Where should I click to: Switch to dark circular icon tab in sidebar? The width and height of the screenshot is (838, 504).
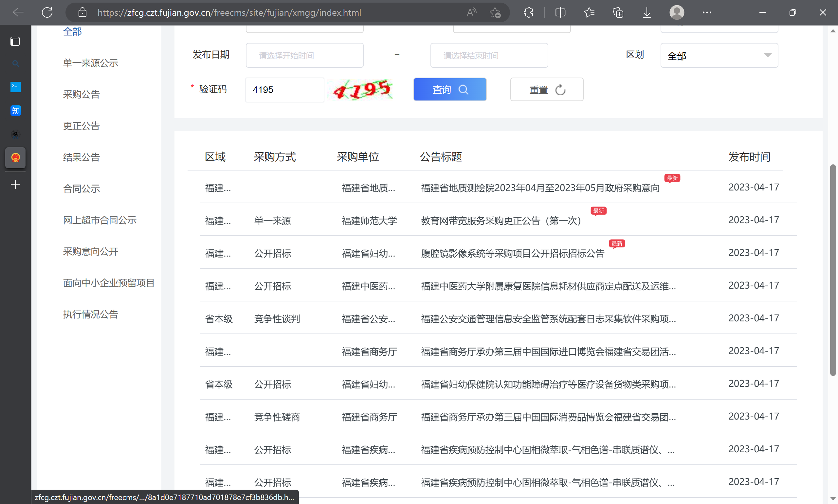[x=15, y=135]
